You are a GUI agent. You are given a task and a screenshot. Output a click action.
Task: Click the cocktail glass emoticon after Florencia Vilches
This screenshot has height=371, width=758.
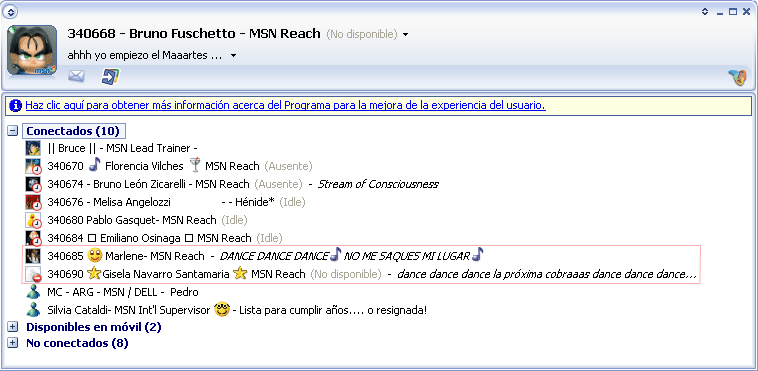pyautogui.click(x=195, y=165)
